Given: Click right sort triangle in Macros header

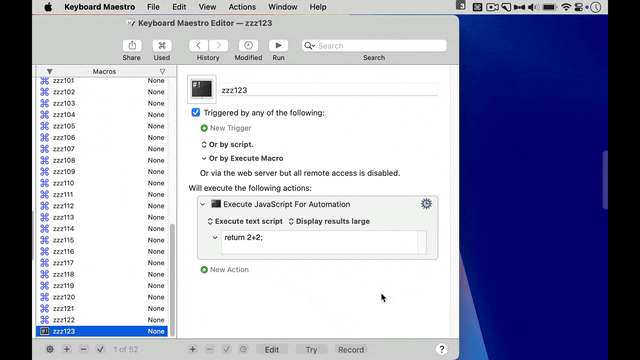Looking at the screenshot, I should point(162,71).
